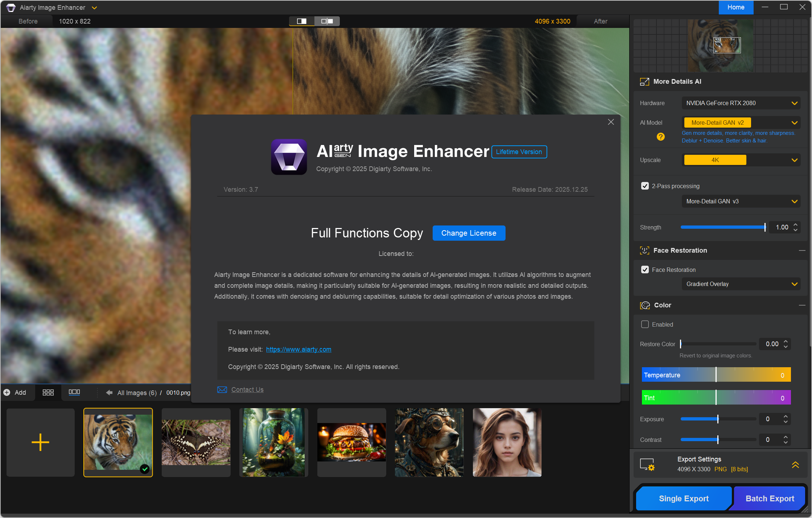The width and height of the screenshot is (812, 518).
Task: Click the AI Model help question icon
Action: [x=660, y=137]
